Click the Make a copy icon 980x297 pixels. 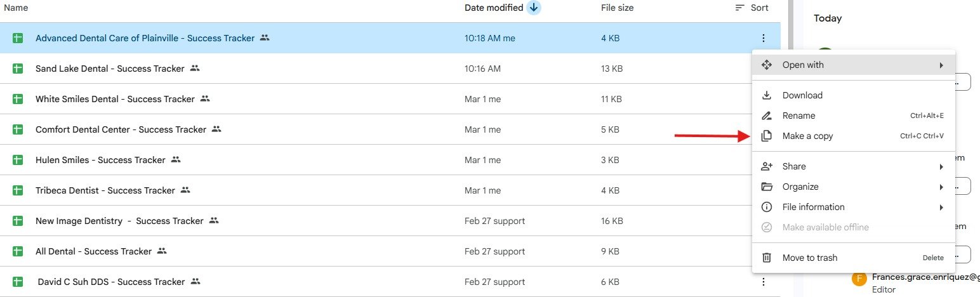point(767,136)
